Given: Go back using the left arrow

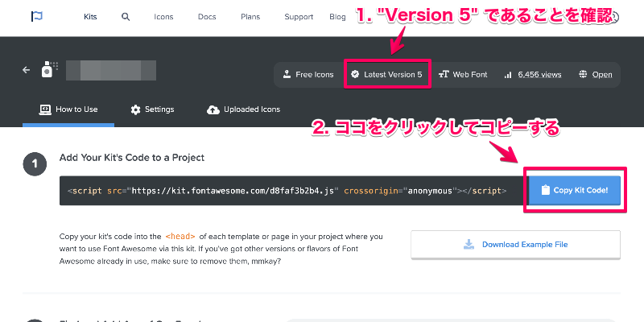Looking at the screenshot, I should click(x=26, y=70).
